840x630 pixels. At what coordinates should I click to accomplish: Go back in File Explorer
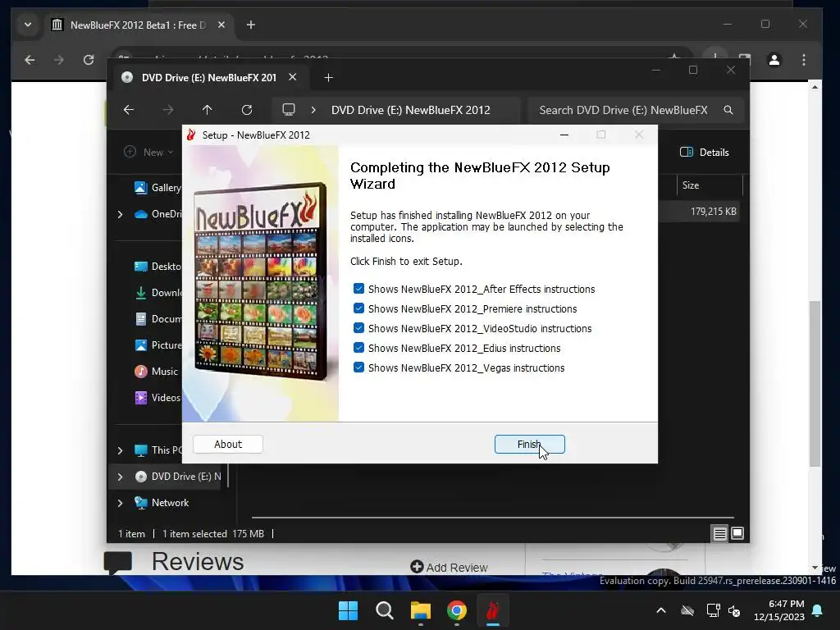pyautogui.click(x=129, y=110)
